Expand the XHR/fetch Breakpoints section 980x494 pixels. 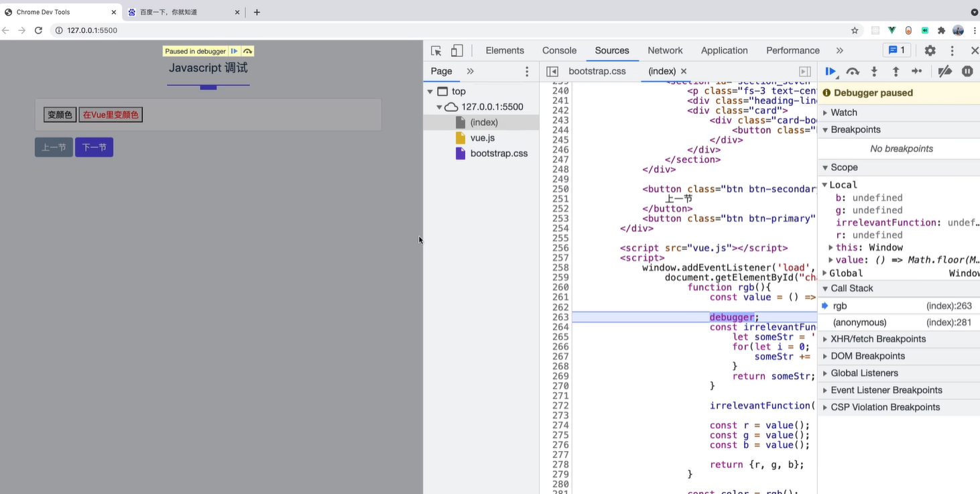click(x=877, y=339)
